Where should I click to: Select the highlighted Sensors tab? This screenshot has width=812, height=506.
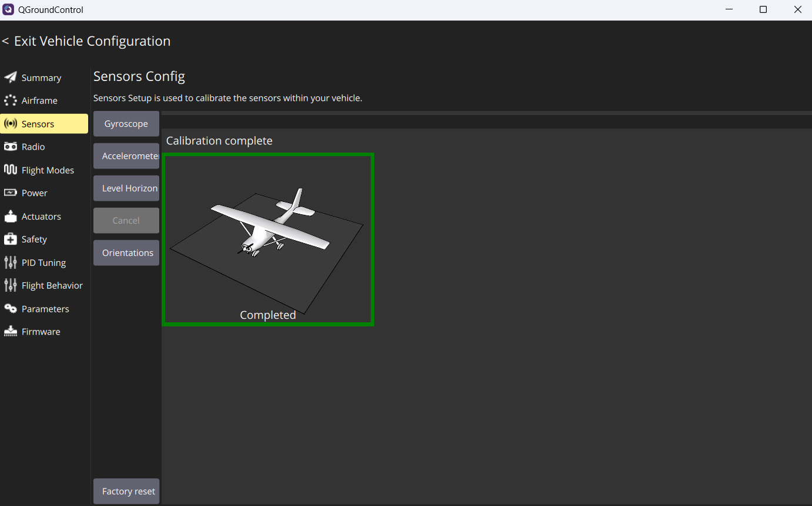44,124
